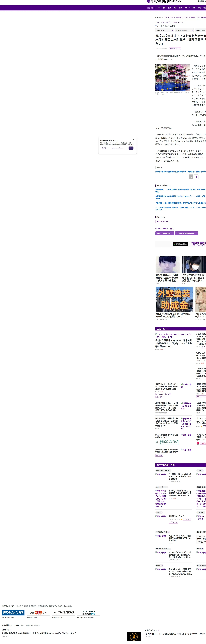Click the 「九州発」の最新記事一覧 button
Image resolution: width=206 pixels, height=644 pixels.
[x=186, y=233]
